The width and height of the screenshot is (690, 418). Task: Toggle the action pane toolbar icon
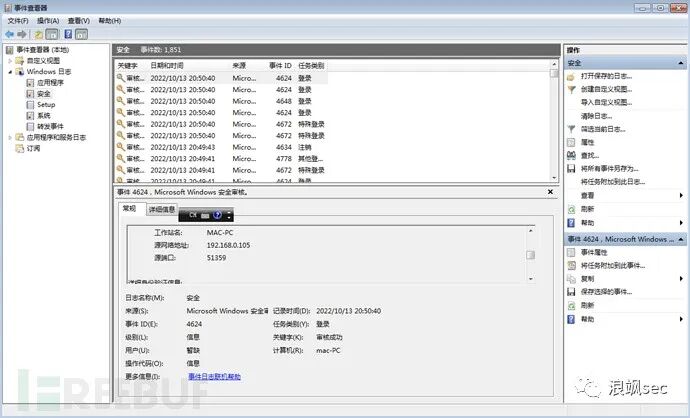[81, 34]
